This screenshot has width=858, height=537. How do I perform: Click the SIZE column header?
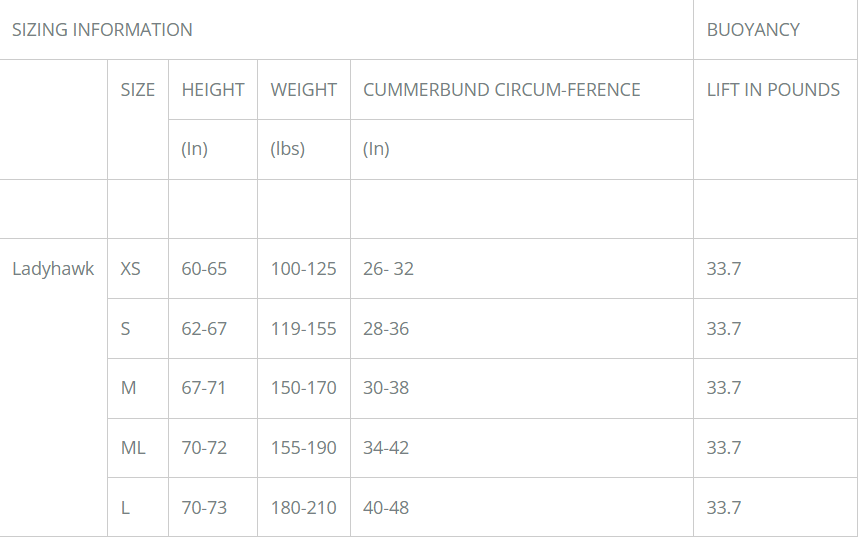pyautogui.click(x=138, y=90)
